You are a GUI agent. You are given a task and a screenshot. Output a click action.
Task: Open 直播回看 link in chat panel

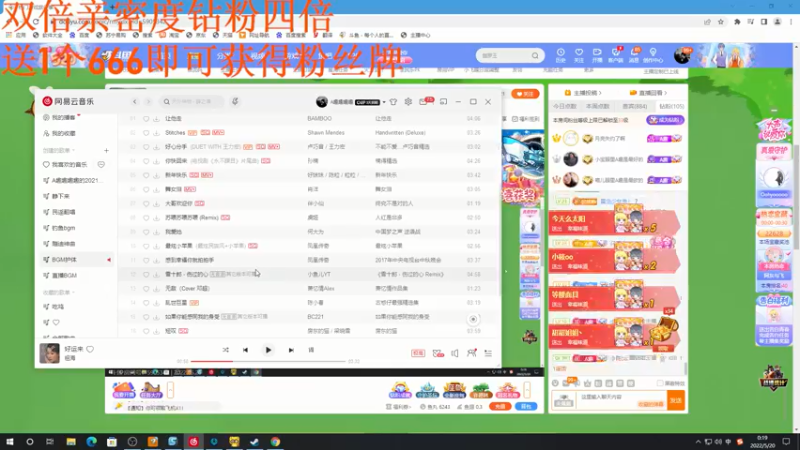[x=648, y=93]
